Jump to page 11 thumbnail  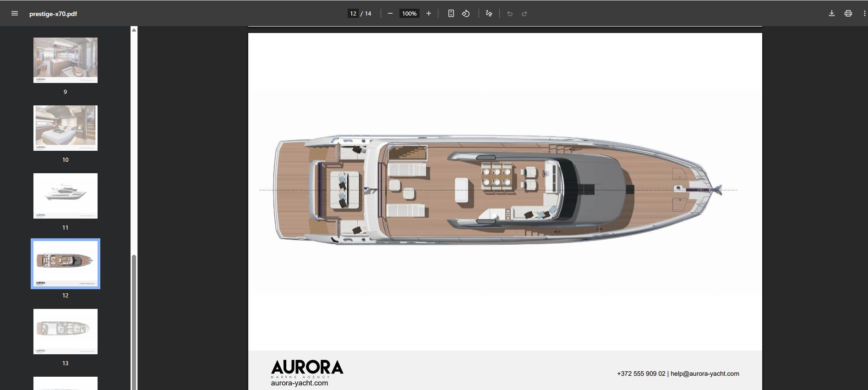(66, 196)
